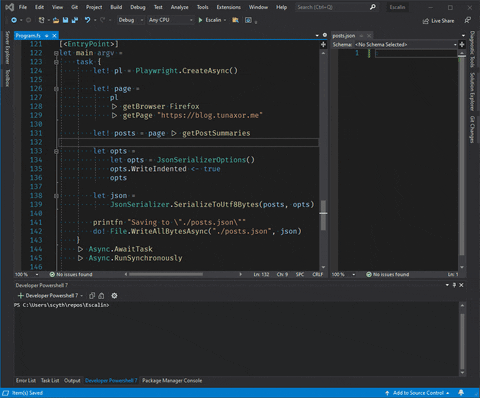
Task: Click the search magnifier icon
Action: [373, 7]
